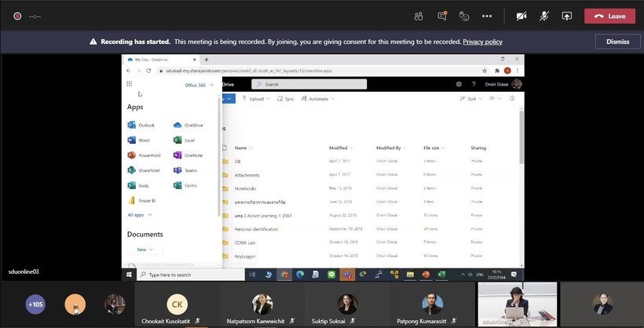Image resolution: width=644 pixels, height=328 pixels.
Task: Launch Word from the Apps list
Action: coord(139,140)
